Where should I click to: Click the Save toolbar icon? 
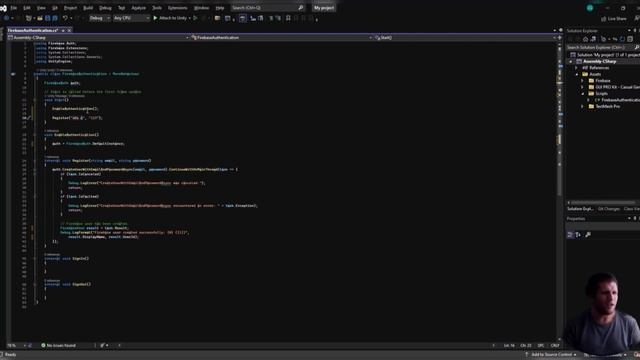[x=47, y=18]
